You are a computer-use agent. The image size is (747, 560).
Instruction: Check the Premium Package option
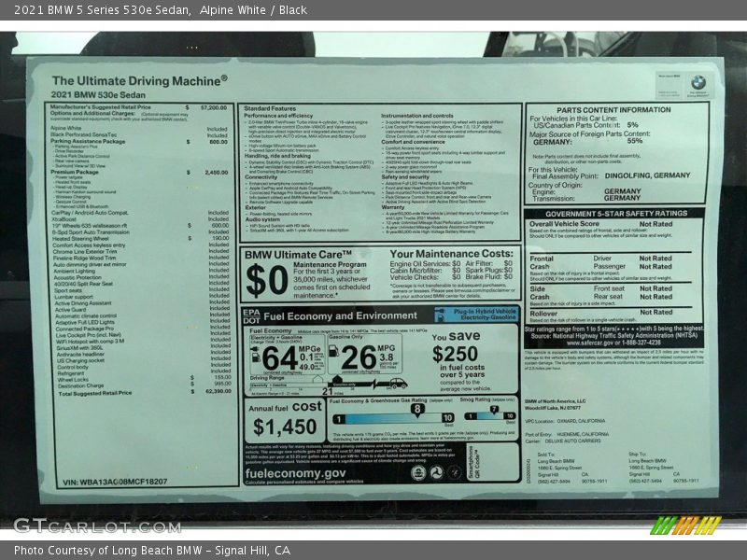[76, 172]
